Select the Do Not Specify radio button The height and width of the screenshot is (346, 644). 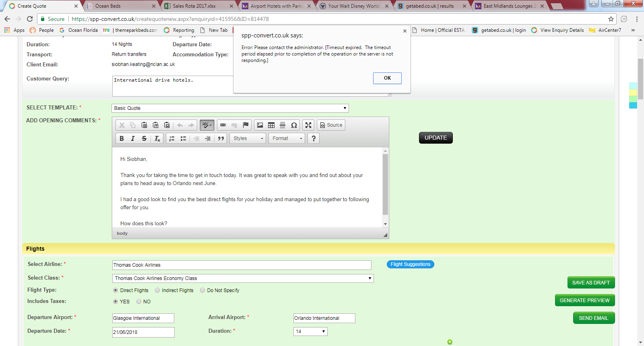coord(202,290)
